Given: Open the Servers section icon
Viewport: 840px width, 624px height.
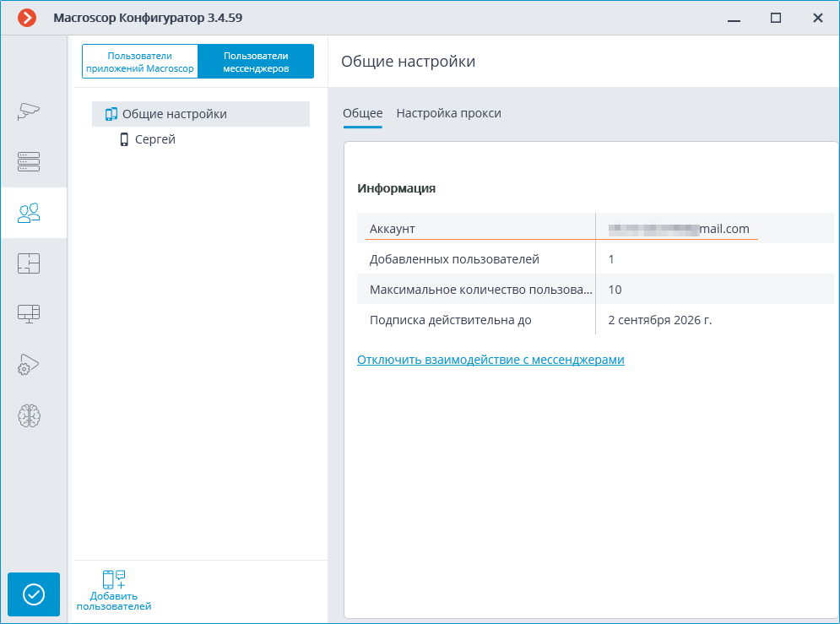Looking at the screenshot, I should 30,162.
